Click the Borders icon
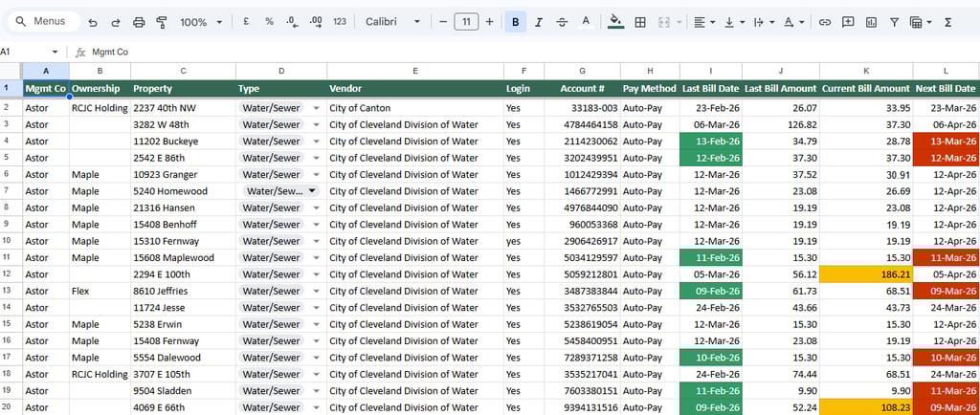The width and height of the screenshot is (980, 415). (x=640, y=22)
